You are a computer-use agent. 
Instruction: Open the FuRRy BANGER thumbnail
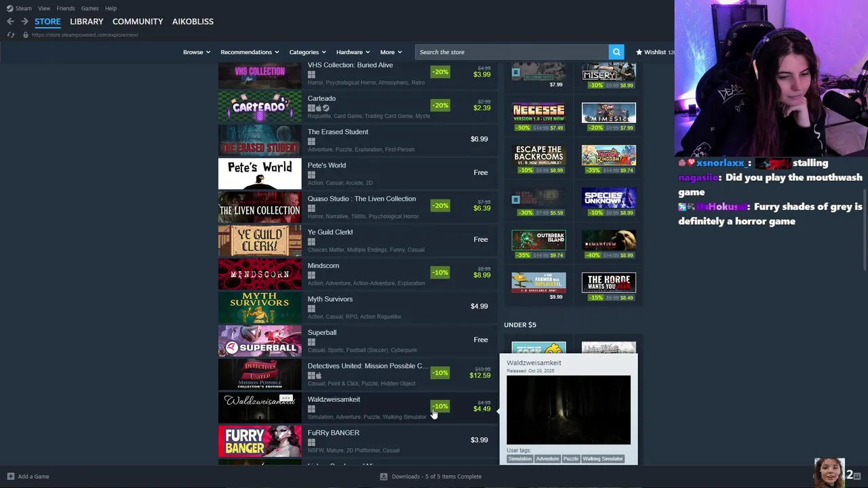(x=260, y=441)
